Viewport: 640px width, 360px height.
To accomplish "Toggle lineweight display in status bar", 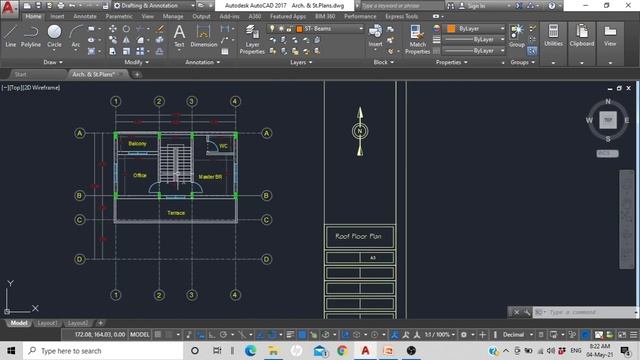I will 290,335.
